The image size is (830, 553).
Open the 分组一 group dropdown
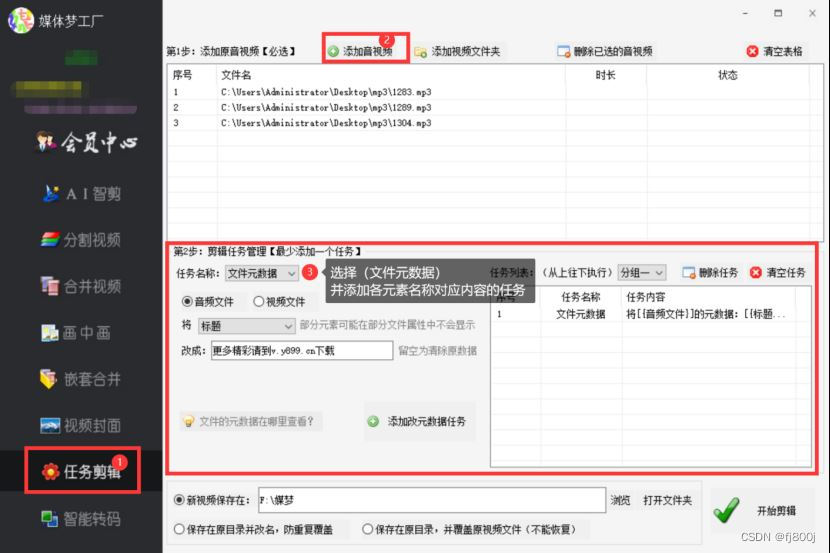point(642,273)
